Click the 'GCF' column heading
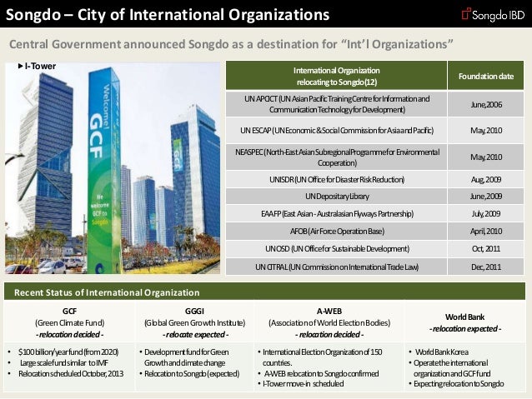This screenshot has height=399, width=532. pyautogui.click(x=69, y=312)
